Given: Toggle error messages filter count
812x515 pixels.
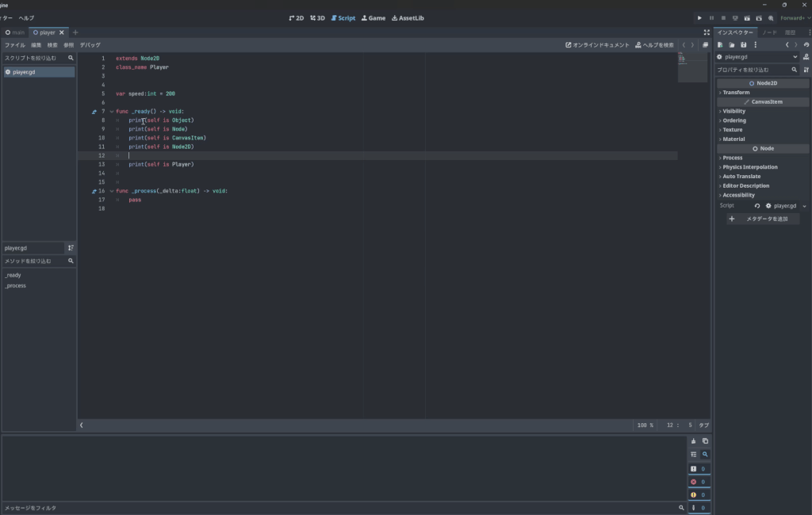Looking at the screenshot, I should (x=699, y=482).
